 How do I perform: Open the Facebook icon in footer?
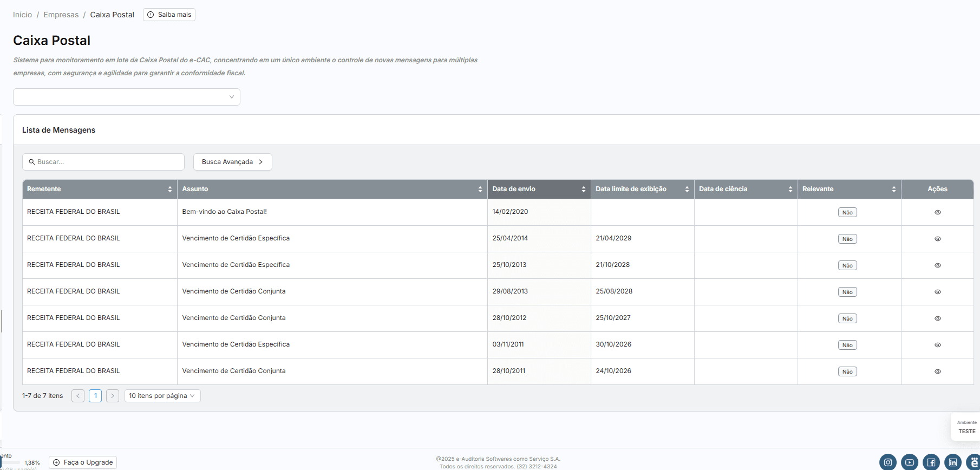click(x=931, y=462)
